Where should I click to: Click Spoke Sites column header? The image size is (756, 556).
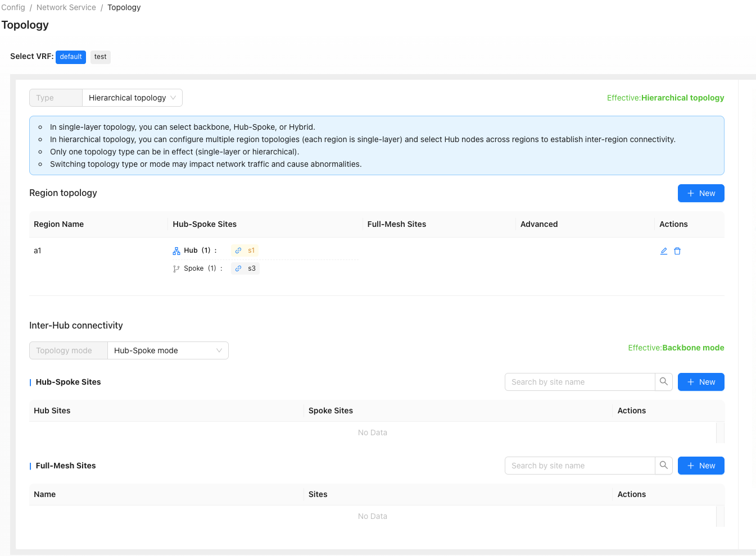[331, 411]
